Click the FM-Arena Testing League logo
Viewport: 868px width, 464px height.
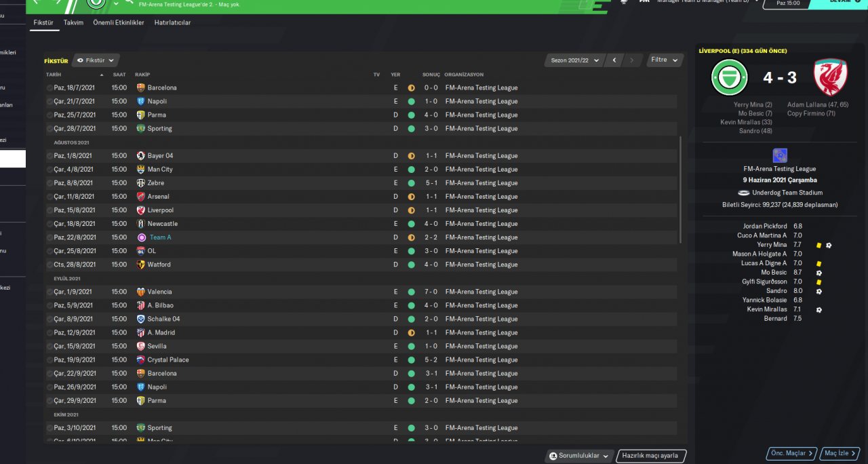pos(779,155)
